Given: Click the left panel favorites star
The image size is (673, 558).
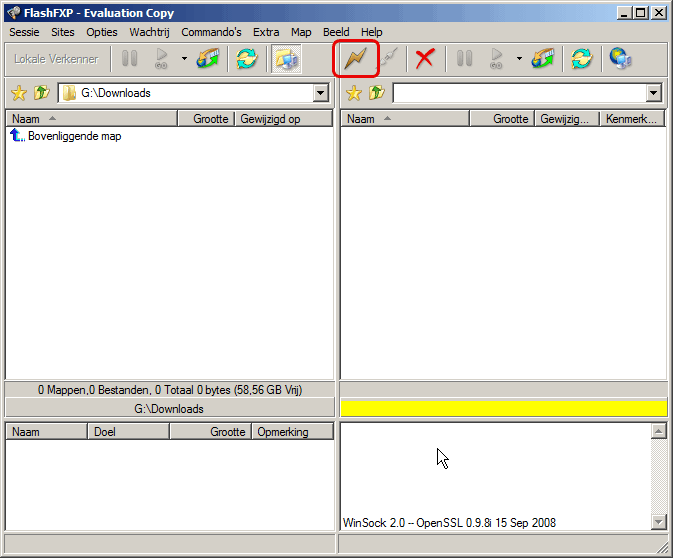Looking at the screenshot, I should tap(19, 93).
